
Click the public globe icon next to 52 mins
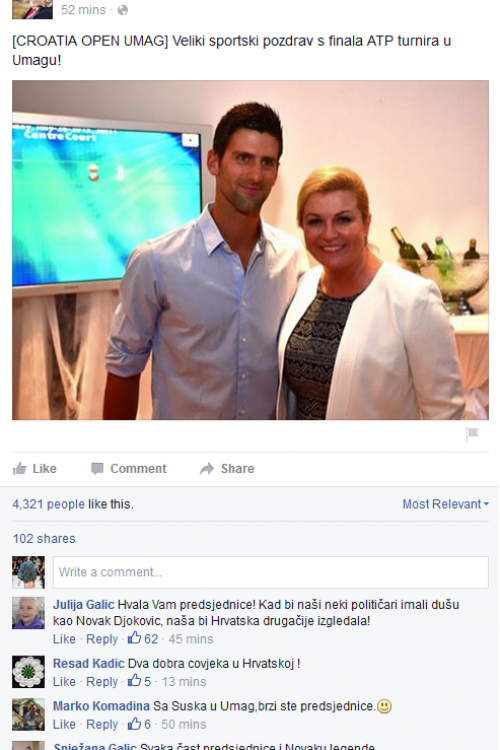(123, 10)
